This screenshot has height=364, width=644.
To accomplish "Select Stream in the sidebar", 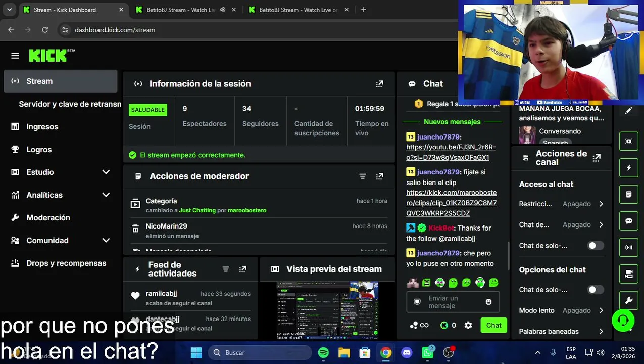I will tap(60, 81).
